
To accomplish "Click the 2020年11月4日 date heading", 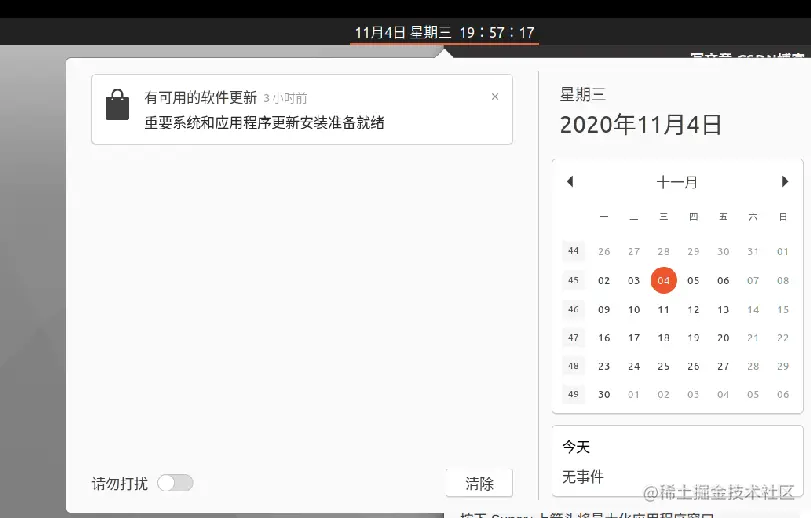I will (x=640, y=125).
